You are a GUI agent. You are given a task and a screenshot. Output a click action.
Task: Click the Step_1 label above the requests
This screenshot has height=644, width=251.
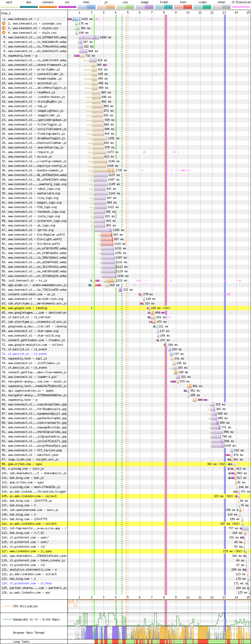[6, 13]
